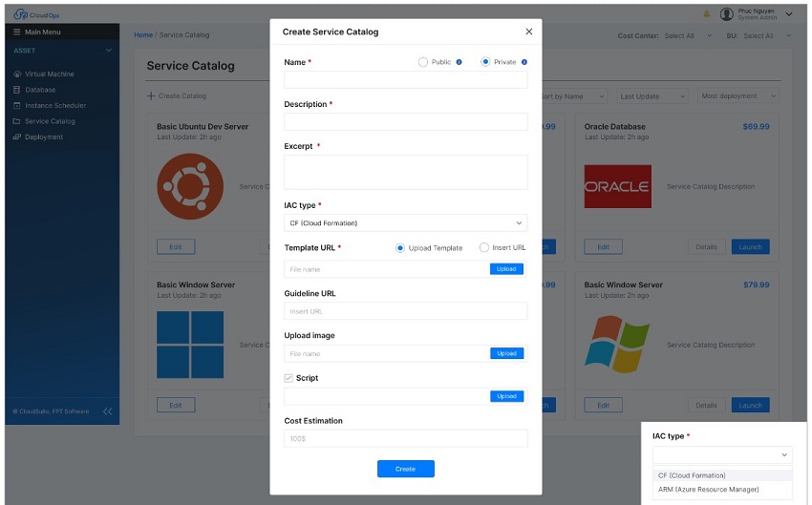Click the CloudOps logo icon

[21, 14]
